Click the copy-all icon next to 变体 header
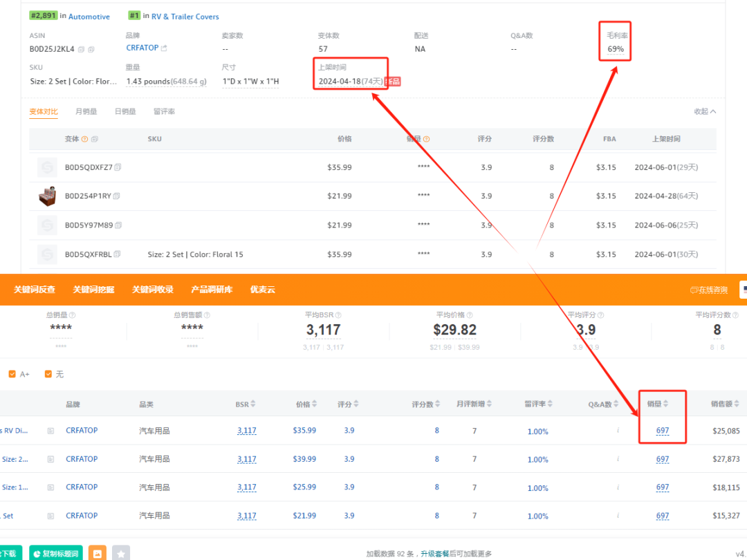 [94, 139]
